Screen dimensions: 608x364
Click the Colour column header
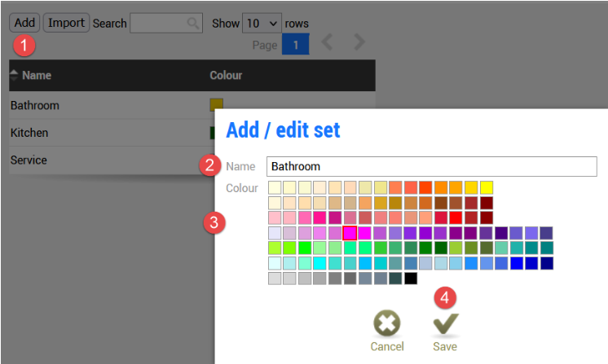226,76
